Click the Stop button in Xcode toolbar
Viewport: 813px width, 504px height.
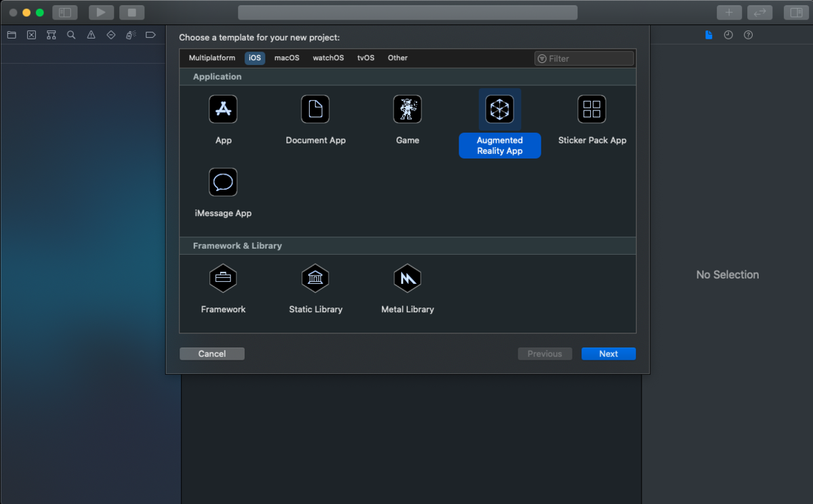tap(131, 12)
